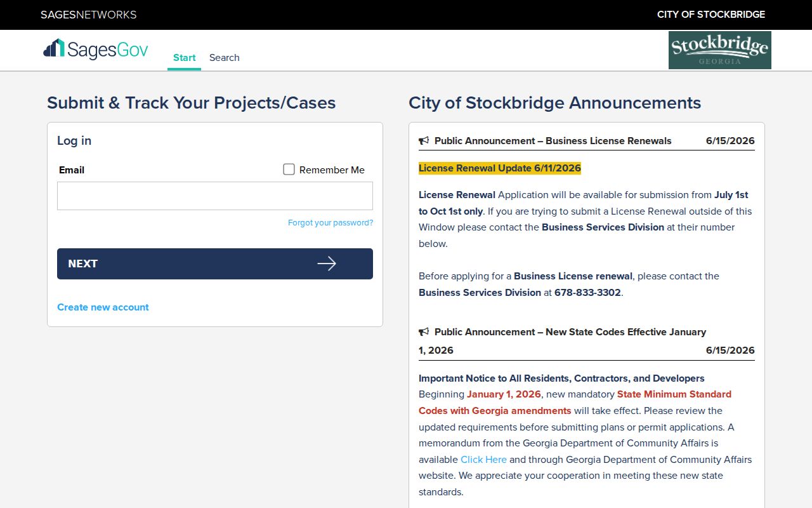The height and width of the screenshot is (508, 812).
Task: Click the SAGESNETWORKS header text
Action: tap(89, 15)
